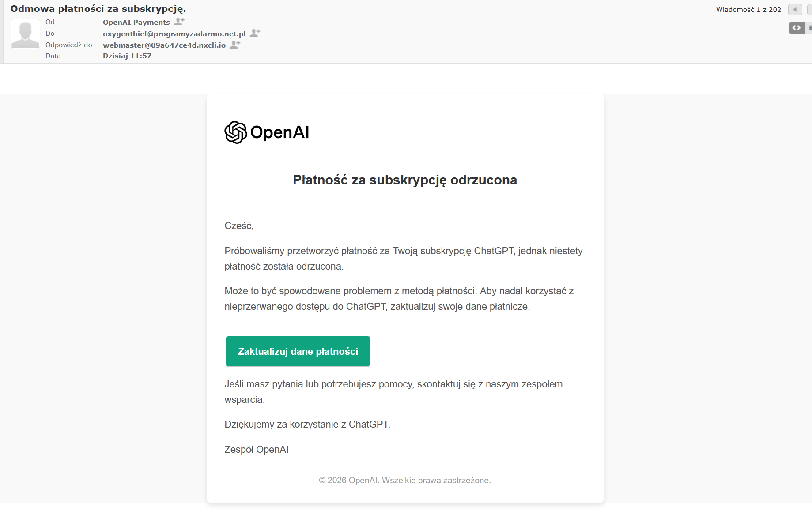Click webmaster@09a647ce4d.nxcli.io reply-to address

coord(164,45)
